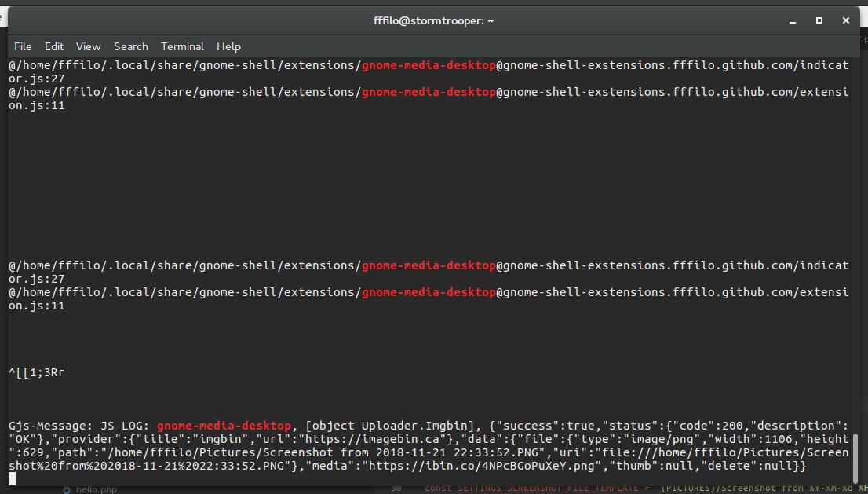The height and width of the screenshot is (494, 868).
Task: Click 'Gjs-Message: JS LOG:' text
Action: coord(79,426)
